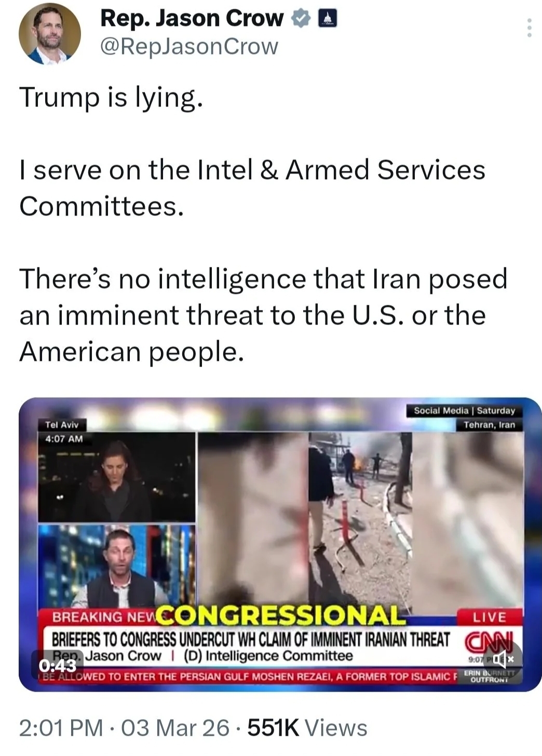Open the three-dot more options menu

(x=529, y=28)
